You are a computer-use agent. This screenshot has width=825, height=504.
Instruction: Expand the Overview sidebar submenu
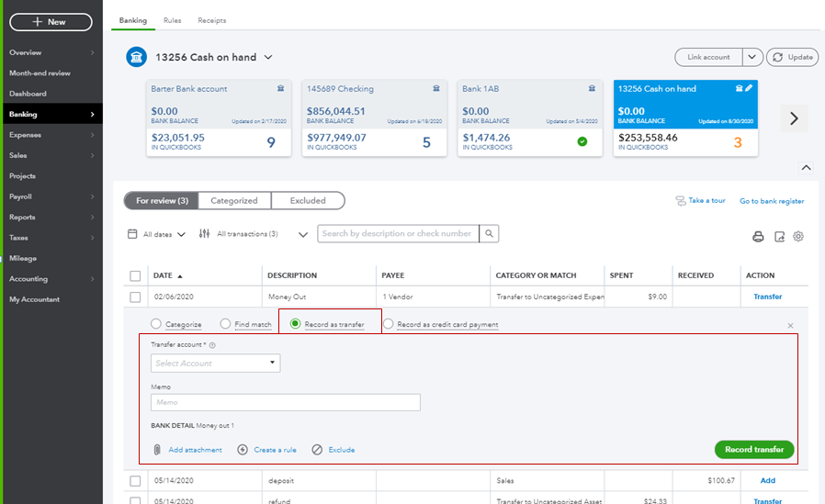pos(92,52)
